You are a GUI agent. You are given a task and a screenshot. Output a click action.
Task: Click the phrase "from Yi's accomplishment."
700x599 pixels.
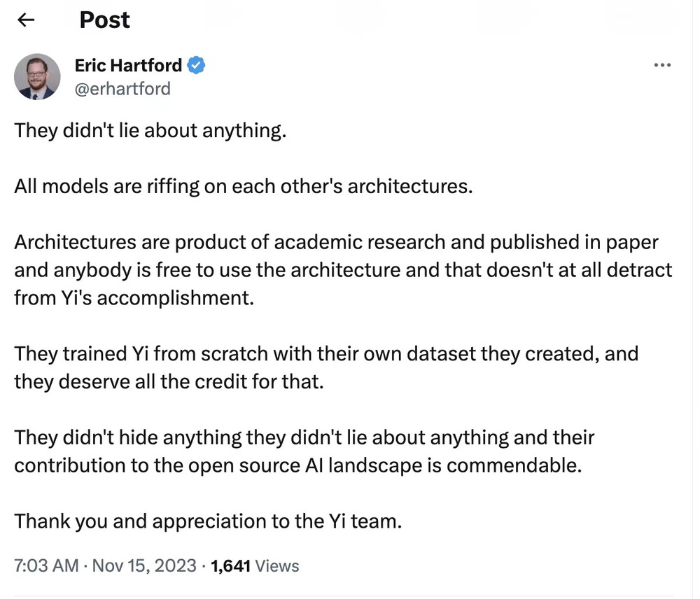pyautogui.click(x=133, y=297)
